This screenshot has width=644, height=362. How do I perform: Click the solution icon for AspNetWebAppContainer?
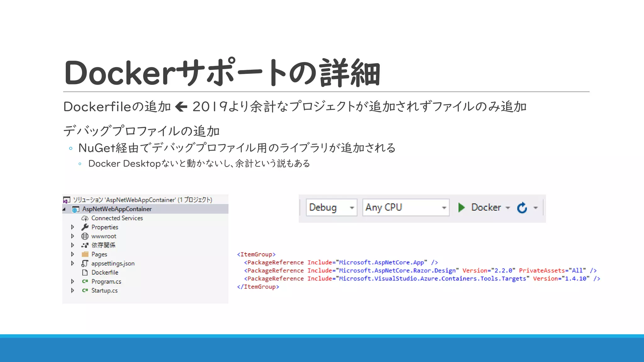[66, 200]
